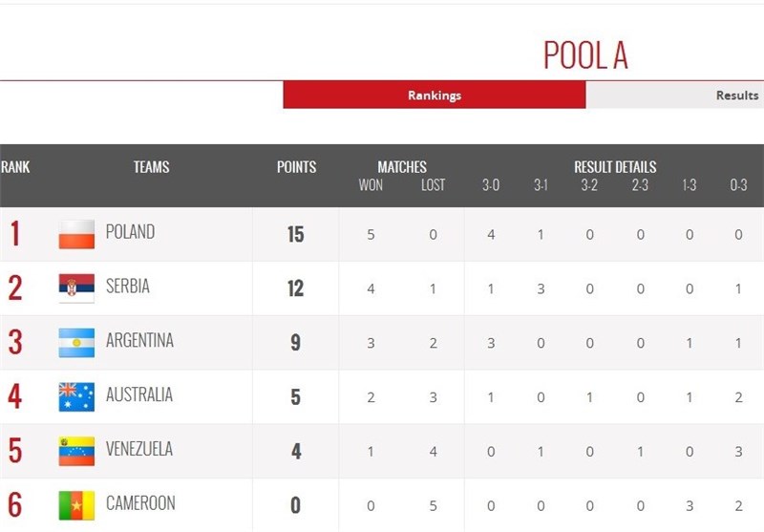Click the Venezuela team name
764x532 pixels.
(x=139, y=450)
